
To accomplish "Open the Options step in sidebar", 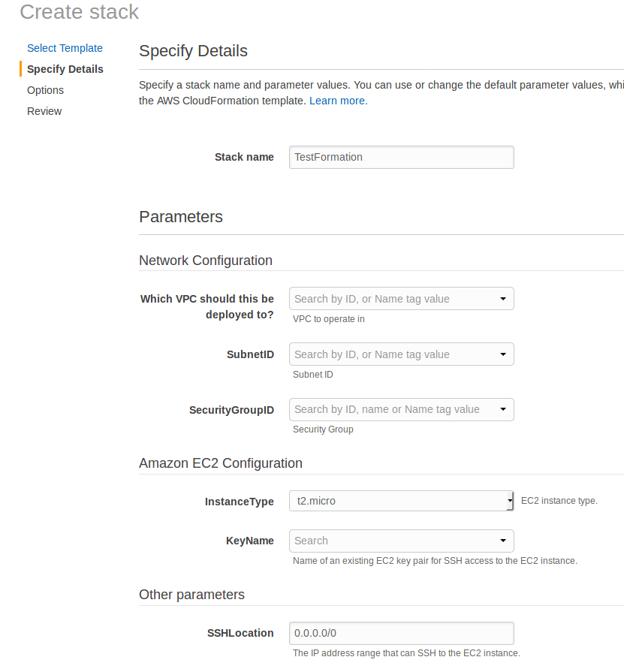I will pos(45,90).
